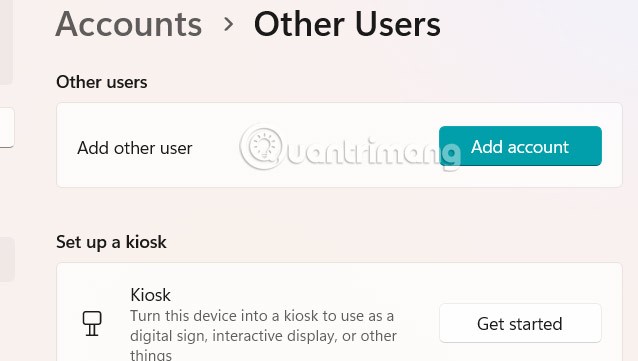
Task: Click the Kiosk description paragraph
Action: (x=263, y=335)
